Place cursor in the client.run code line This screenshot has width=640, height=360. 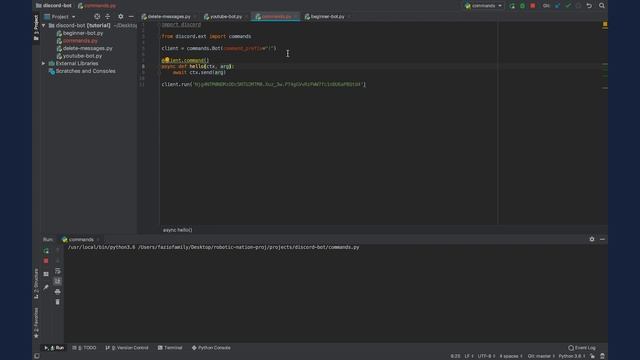tap(264, 84)
